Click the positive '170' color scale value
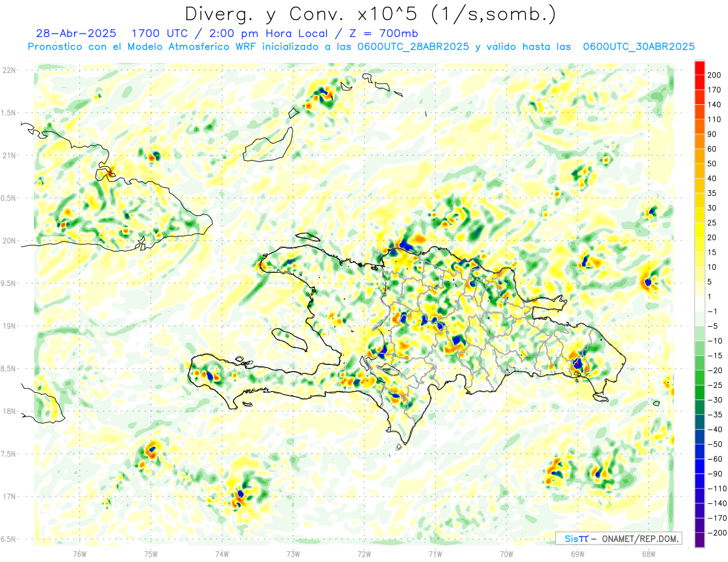This screenshot has width=728, height=562. (715, 90)
